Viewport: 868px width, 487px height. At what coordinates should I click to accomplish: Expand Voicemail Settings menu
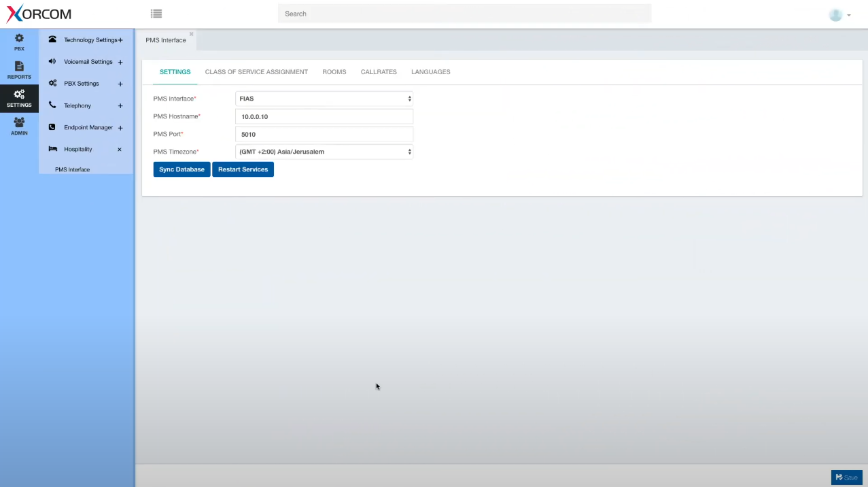click(x=120, y=62)
